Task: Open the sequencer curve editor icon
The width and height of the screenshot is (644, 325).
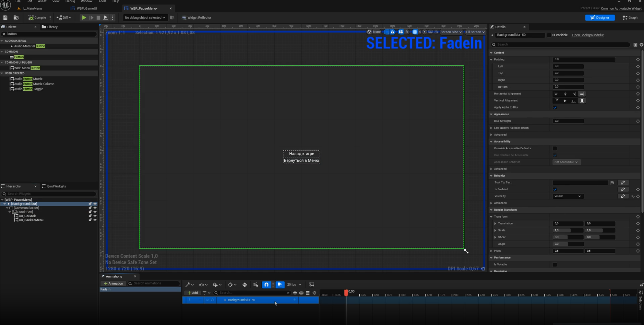Action: point(311,285)
